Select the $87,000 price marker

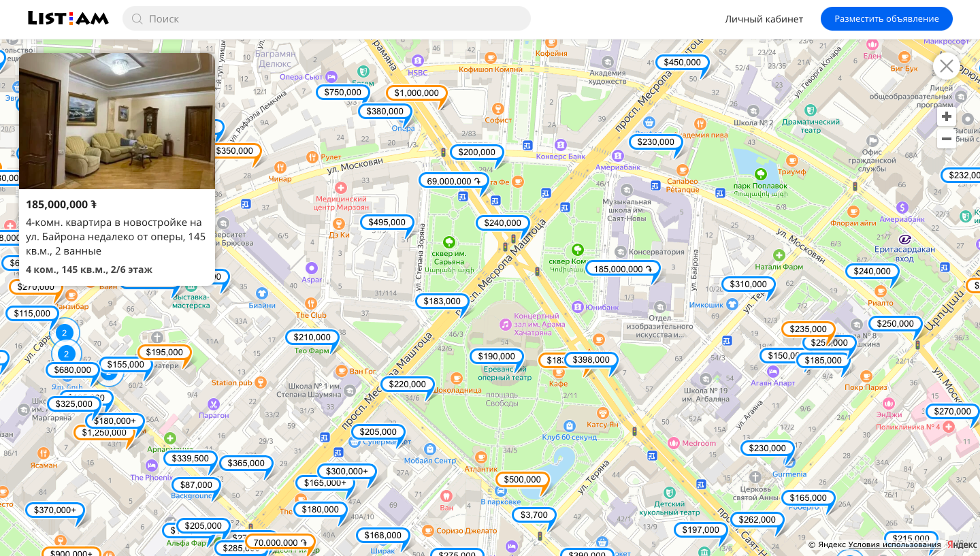click(x=196, y=485)
